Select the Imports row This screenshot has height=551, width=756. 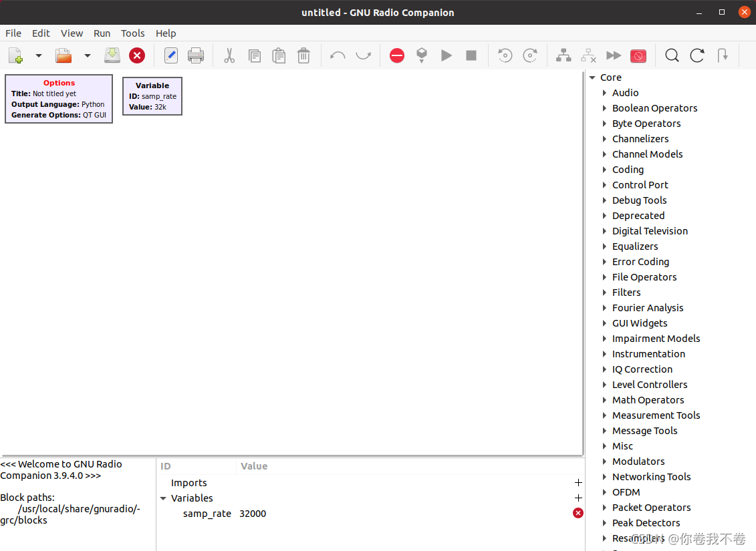click(370, 483)
